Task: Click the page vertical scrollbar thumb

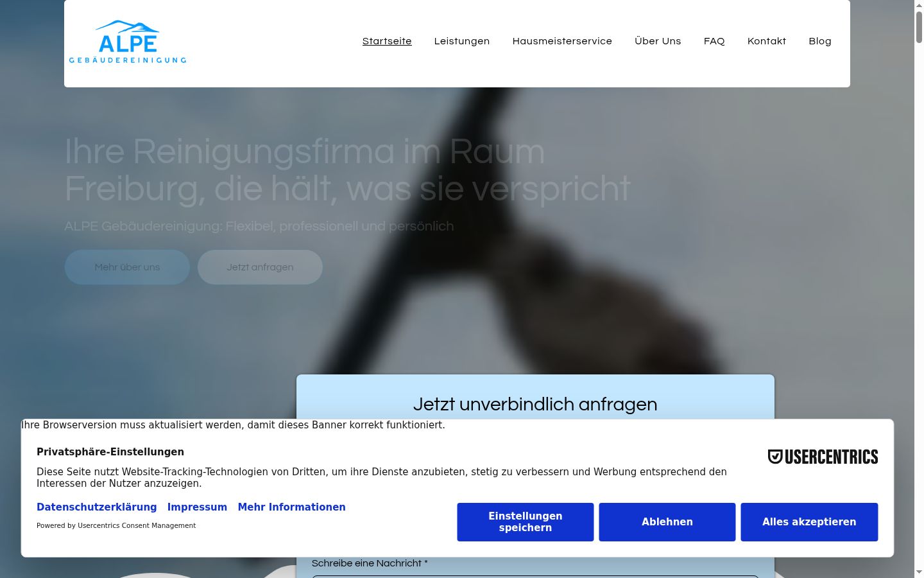Action: tap(919, 26)
